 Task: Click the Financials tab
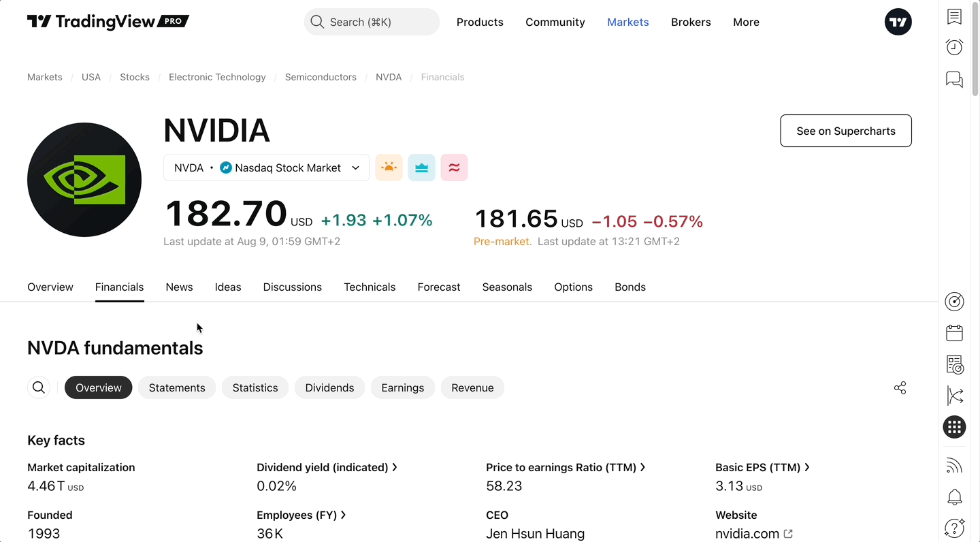pyautogui.click(x=119, y=287)
